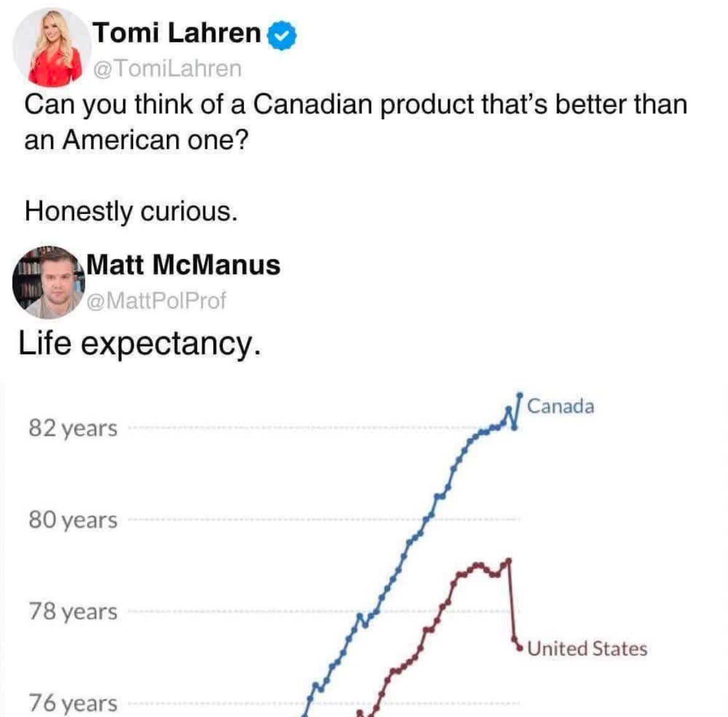The width and height of the screenshot is (728, 717).
Task: Click Tomi Lahren's profile picture
Action: point(51,48)
